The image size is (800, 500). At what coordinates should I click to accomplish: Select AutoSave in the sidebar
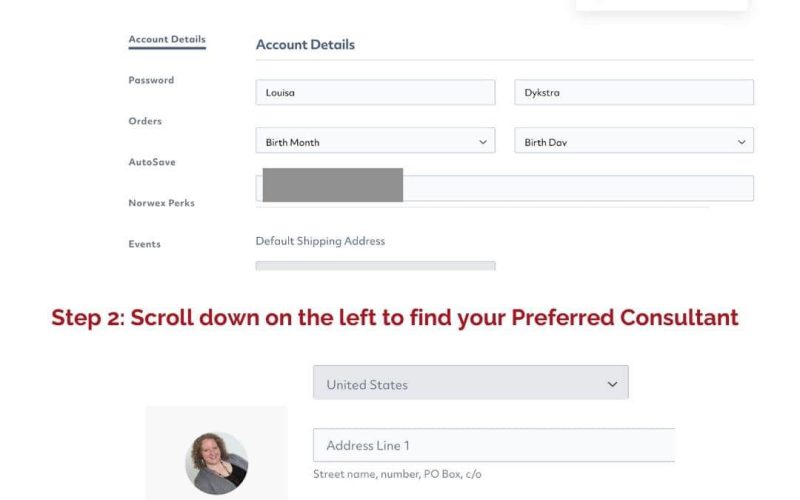tap(152, 162)
